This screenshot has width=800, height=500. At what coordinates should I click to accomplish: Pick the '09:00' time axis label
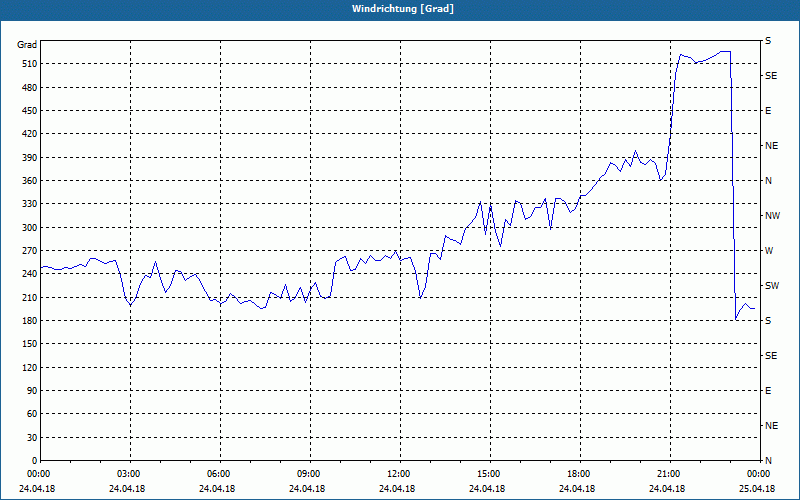(310, 474)
